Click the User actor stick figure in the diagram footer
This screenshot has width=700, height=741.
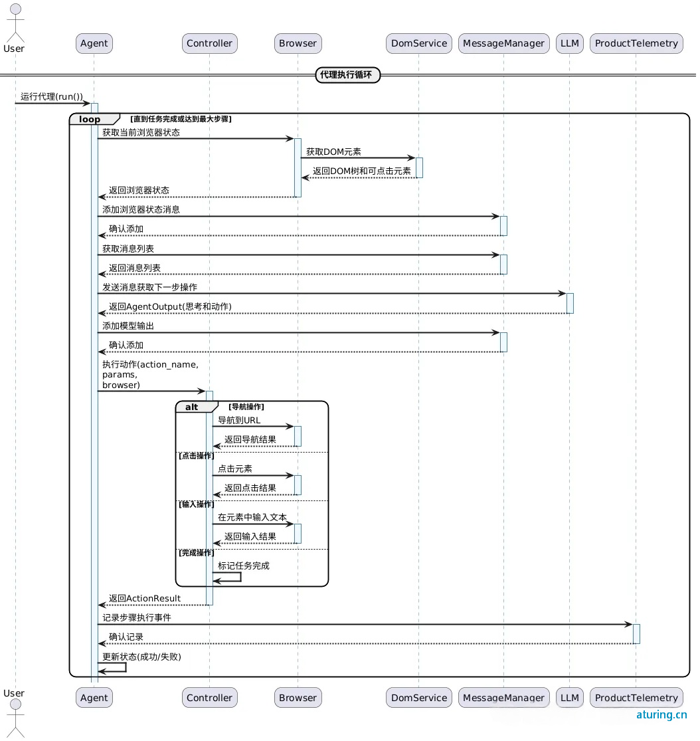[x=14, y=716]
